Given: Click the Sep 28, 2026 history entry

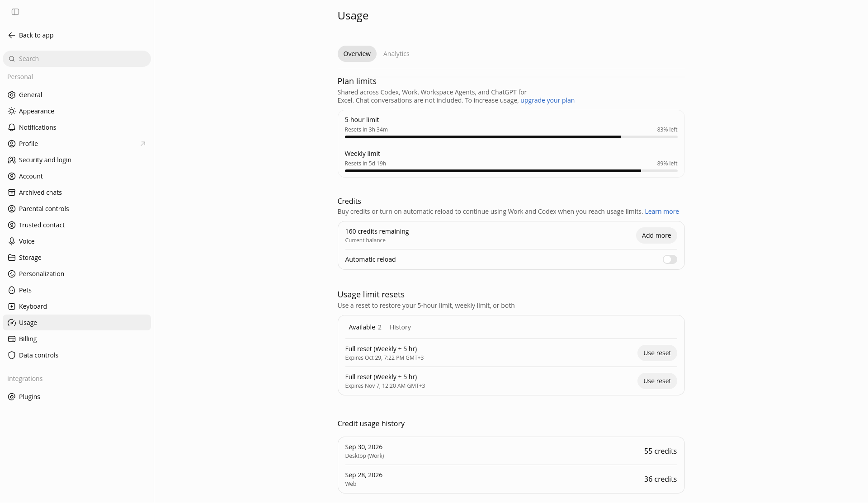Looking at the screenshot, I should click(511, 479).
